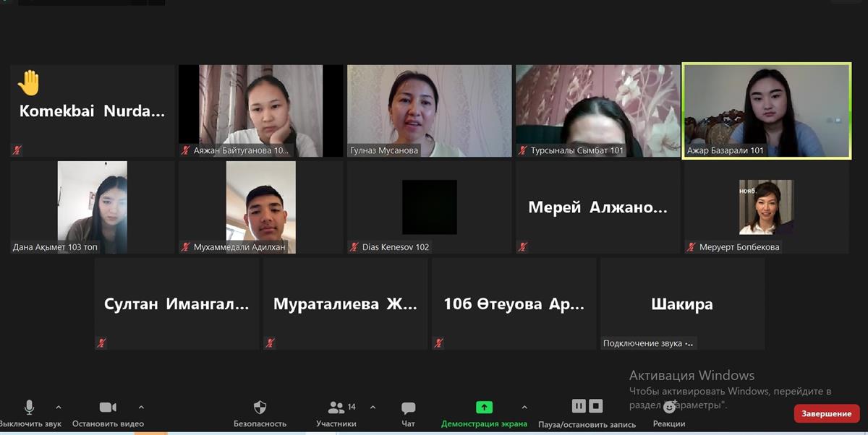Screen dimensions: 868x435
Task: Select Гулназ Мусанова's video tile
Action: pos(429,110)
